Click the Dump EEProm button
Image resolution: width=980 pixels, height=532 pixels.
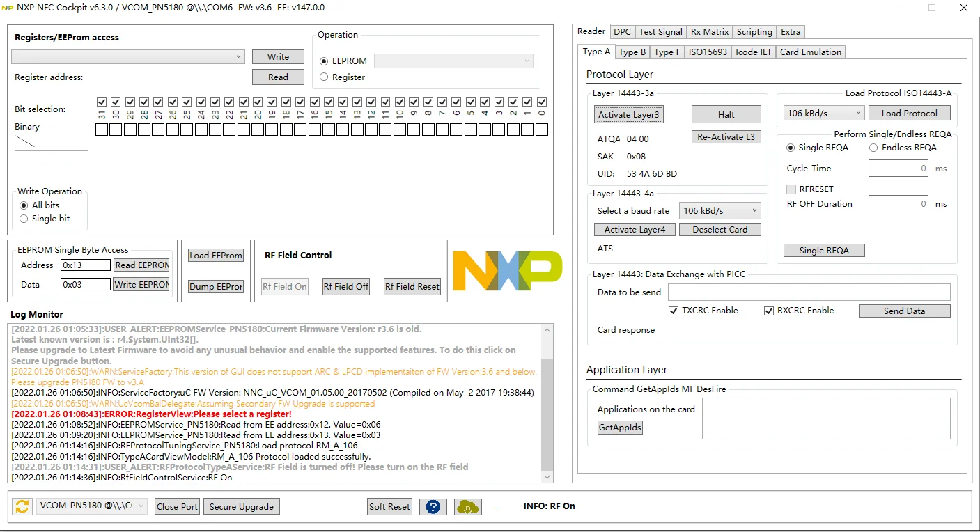click(216, 287)
